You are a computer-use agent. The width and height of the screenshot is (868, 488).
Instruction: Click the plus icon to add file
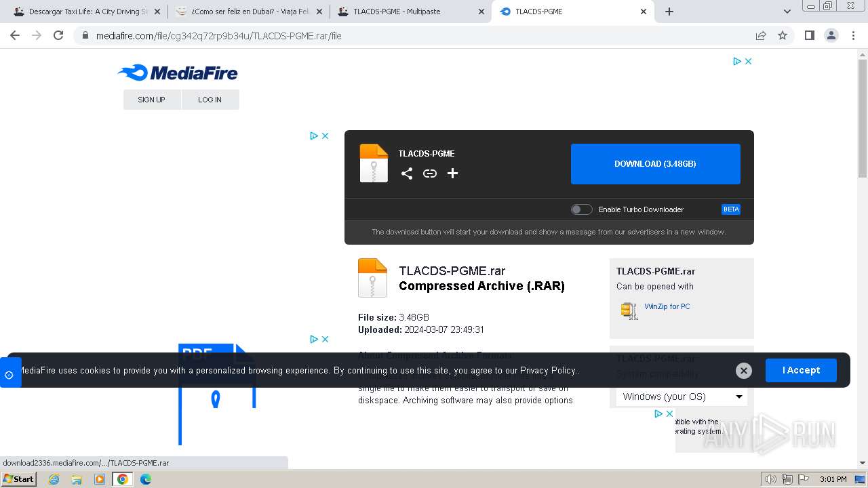(453, 174)
